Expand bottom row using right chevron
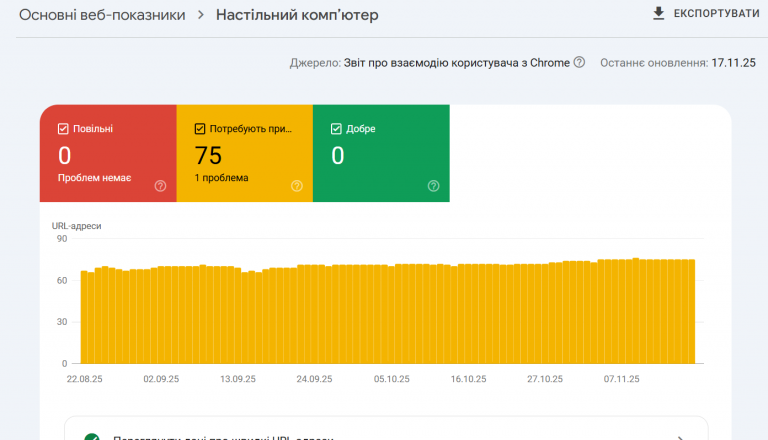768x440 pixels. [x=681, y=437]
